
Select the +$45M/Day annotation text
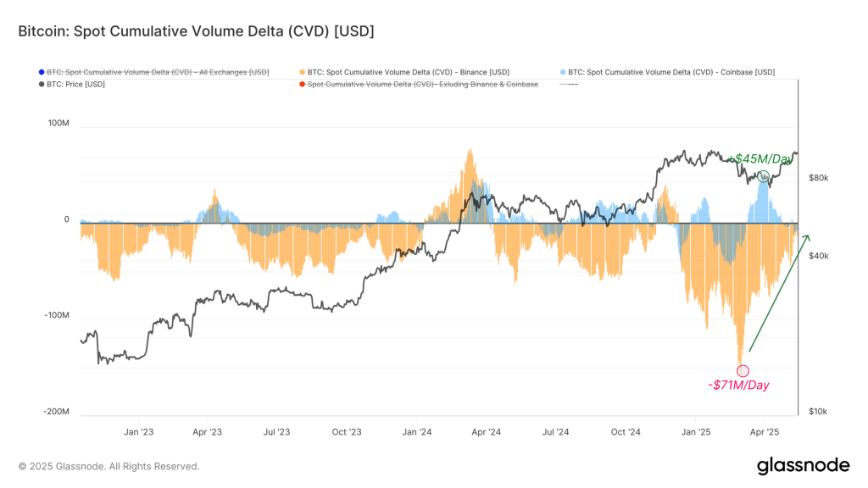pos(760,158)
